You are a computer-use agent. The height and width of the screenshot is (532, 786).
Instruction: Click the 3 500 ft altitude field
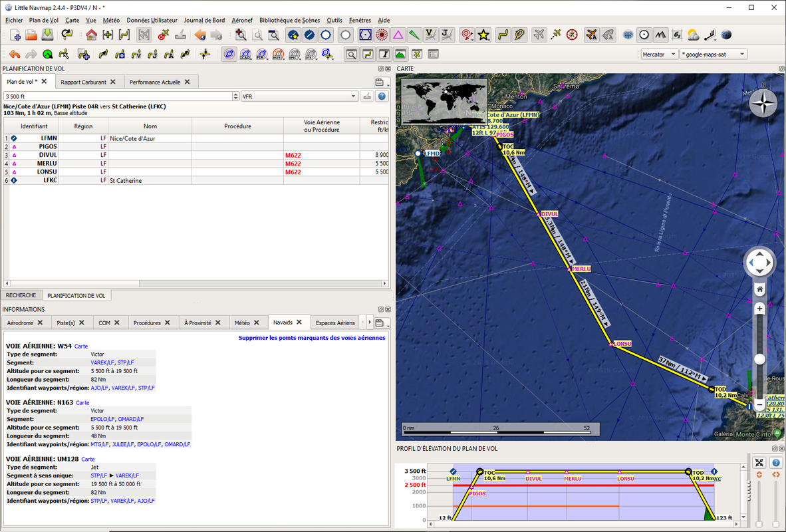click(x=118, y=96)
